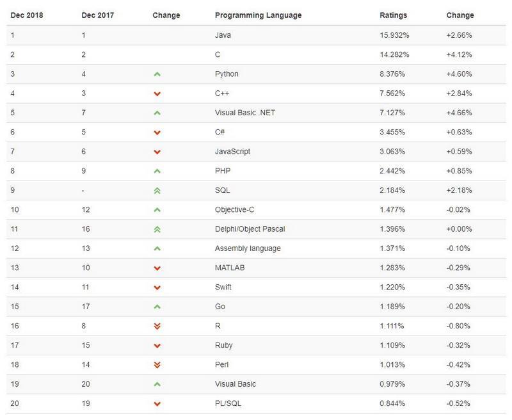Click the red down arrow beside C++

pos(157,93)
